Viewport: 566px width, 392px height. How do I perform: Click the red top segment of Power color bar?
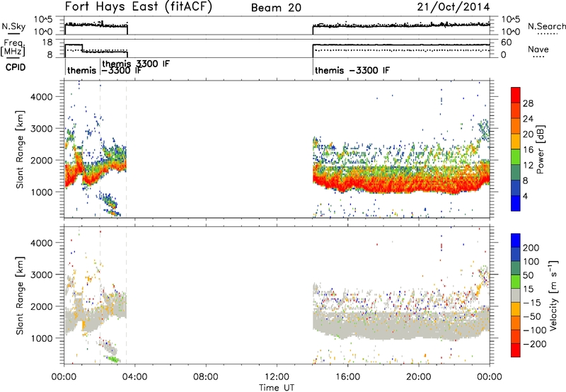(516, 96)
